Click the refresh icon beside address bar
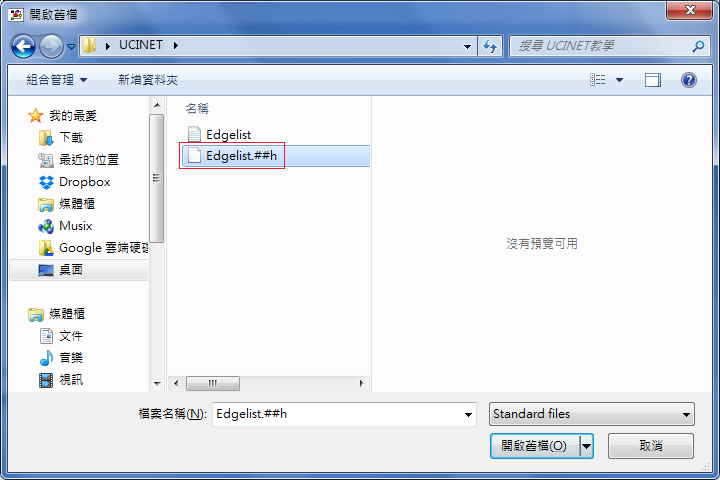The image size is (720, 480). coord(490,46)
